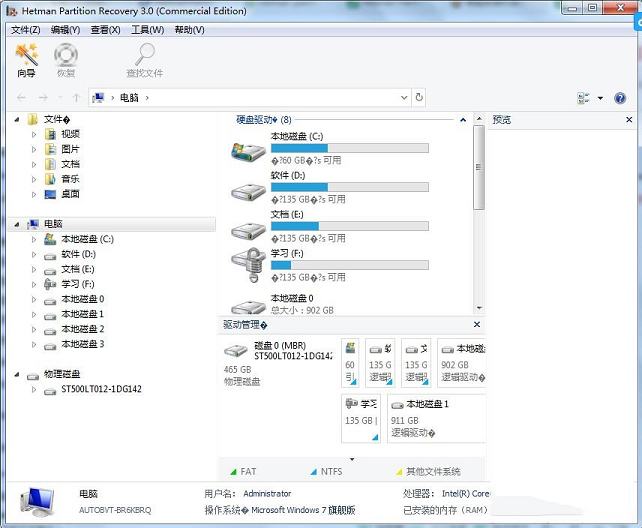Expand drive manager with small down arrow
The height and width of the screenshot is (528, 642).
tap(352, 459)
